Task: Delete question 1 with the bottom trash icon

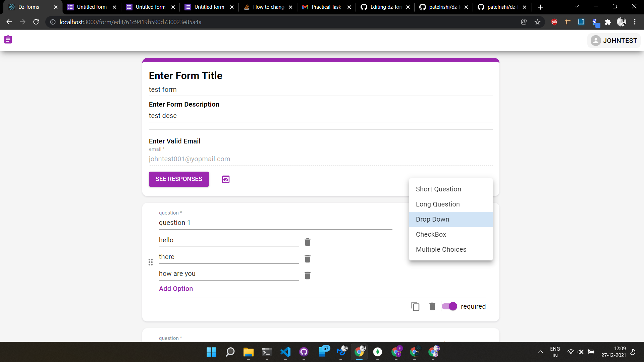Action: click(432, 306)
